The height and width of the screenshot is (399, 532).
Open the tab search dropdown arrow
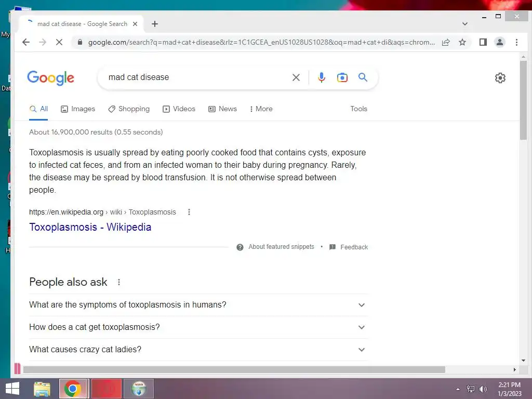click(x=465, y=24)
